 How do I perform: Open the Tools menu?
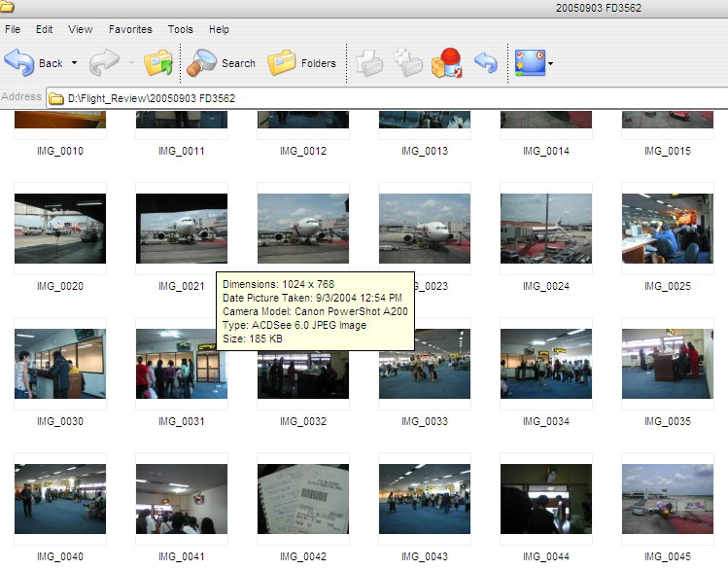click(x=180, y=29)
